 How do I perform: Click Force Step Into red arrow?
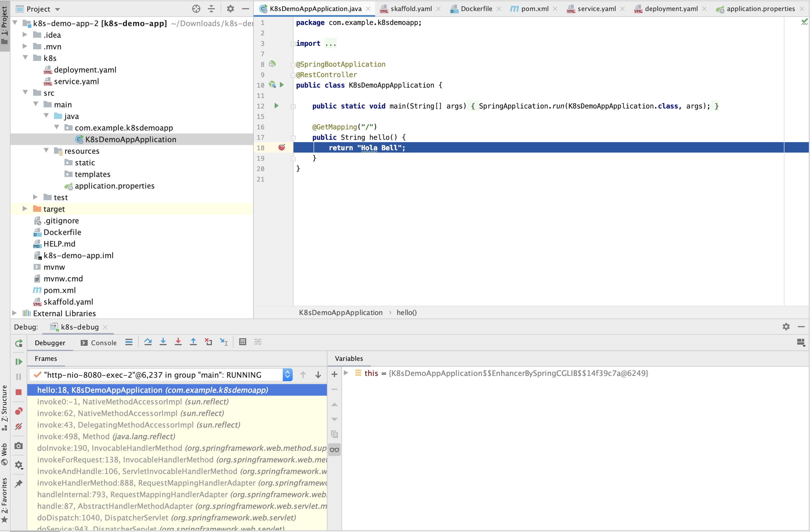pyautogui.click(x=178, y=342)
